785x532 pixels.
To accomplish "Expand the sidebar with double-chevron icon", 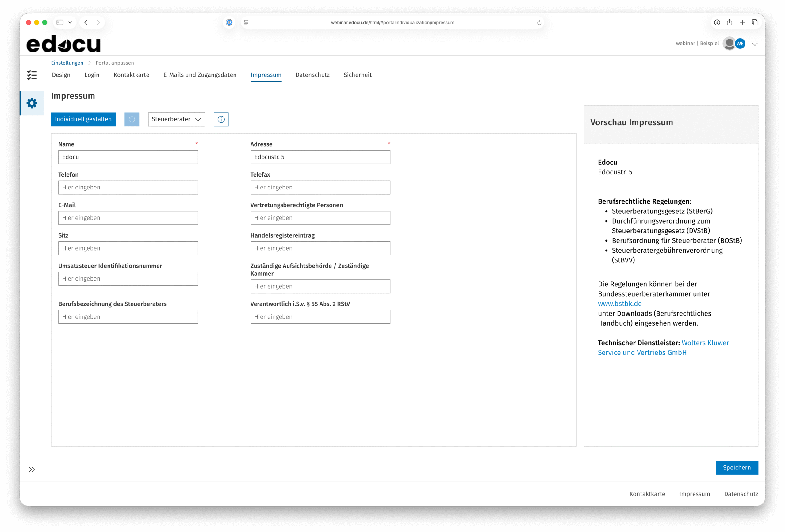I will pyautogui.click(x=32, y=469).
